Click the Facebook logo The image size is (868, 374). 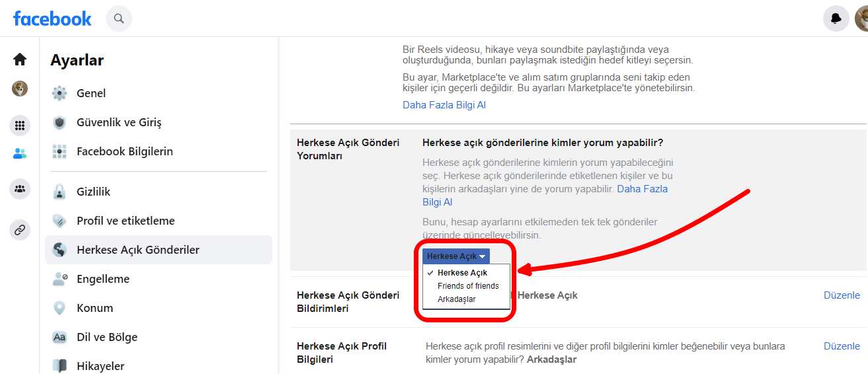(52, 19)
